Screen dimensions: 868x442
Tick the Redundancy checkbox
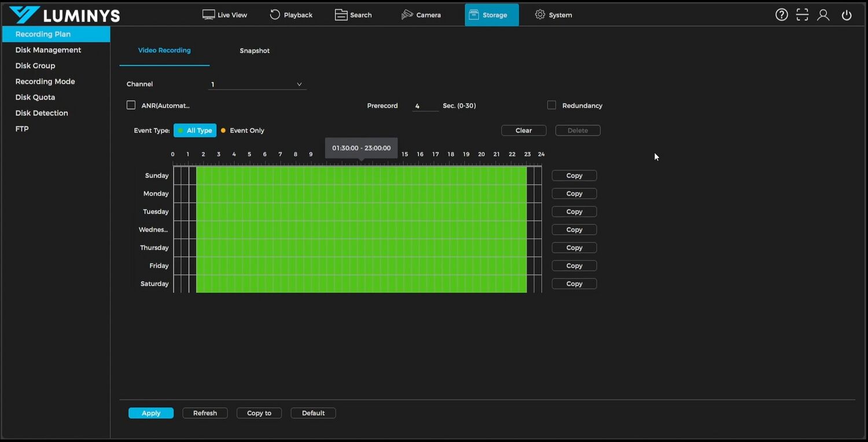(551, 105)
